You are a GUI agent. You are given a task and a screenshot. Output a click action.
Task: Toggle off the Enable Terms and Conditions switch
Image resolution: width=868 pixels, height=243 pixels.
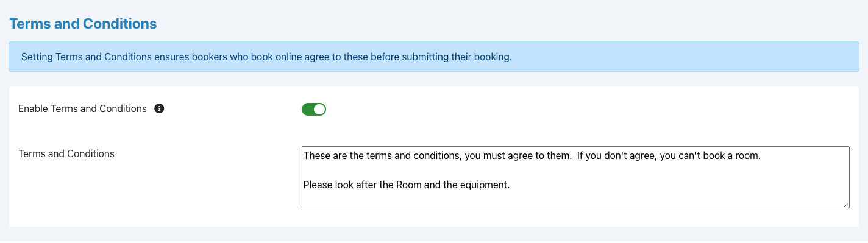click(x=314, y=110)
